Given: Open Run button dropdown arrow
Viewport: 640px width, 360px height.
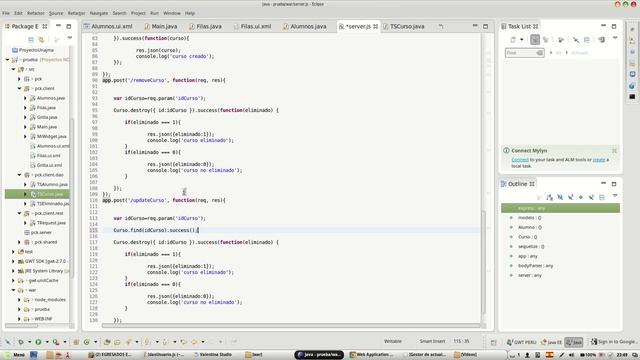Looking at the screenshot, I should coord(47,342).
